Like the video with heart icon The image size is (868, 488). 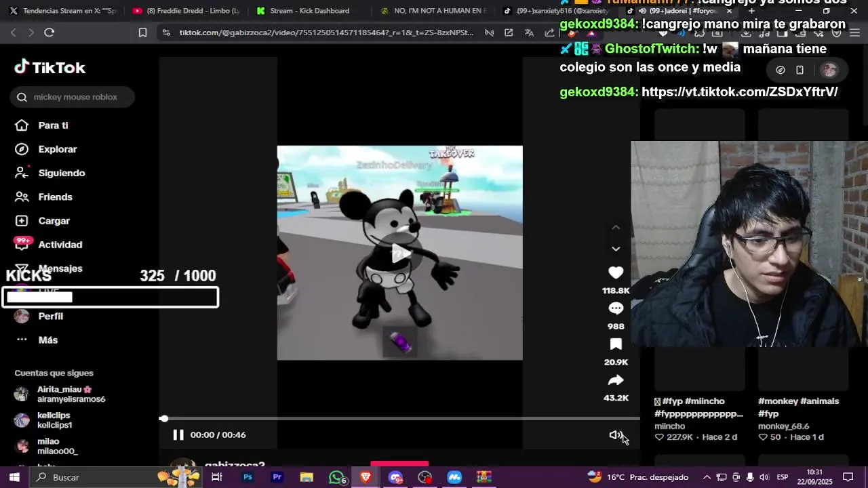616,272
